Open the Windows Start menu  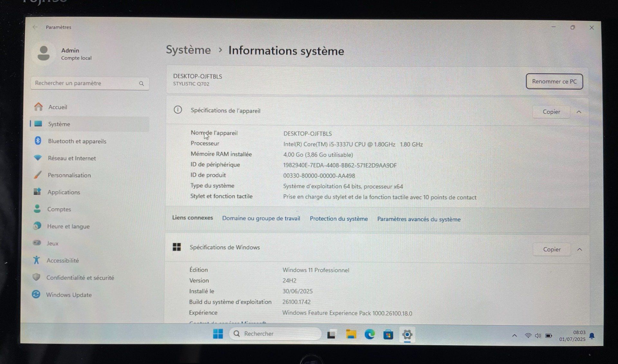click(218, 334)
